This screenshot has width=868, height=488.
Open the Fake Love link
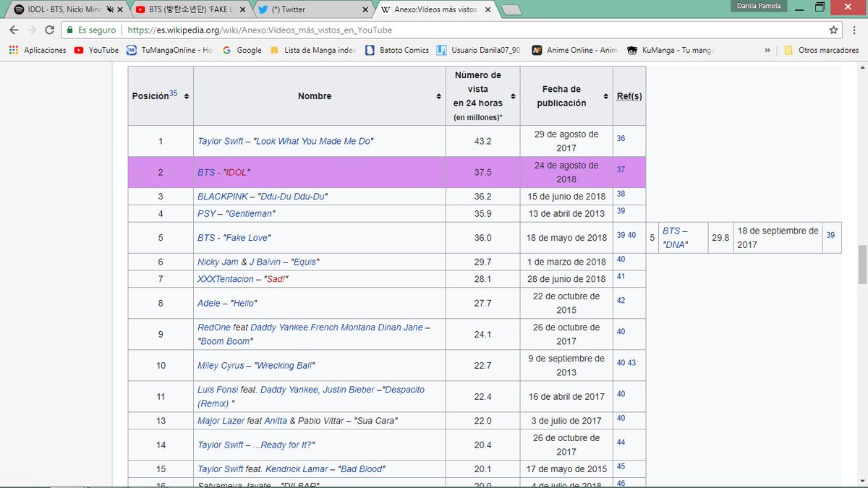coord(247,238)
